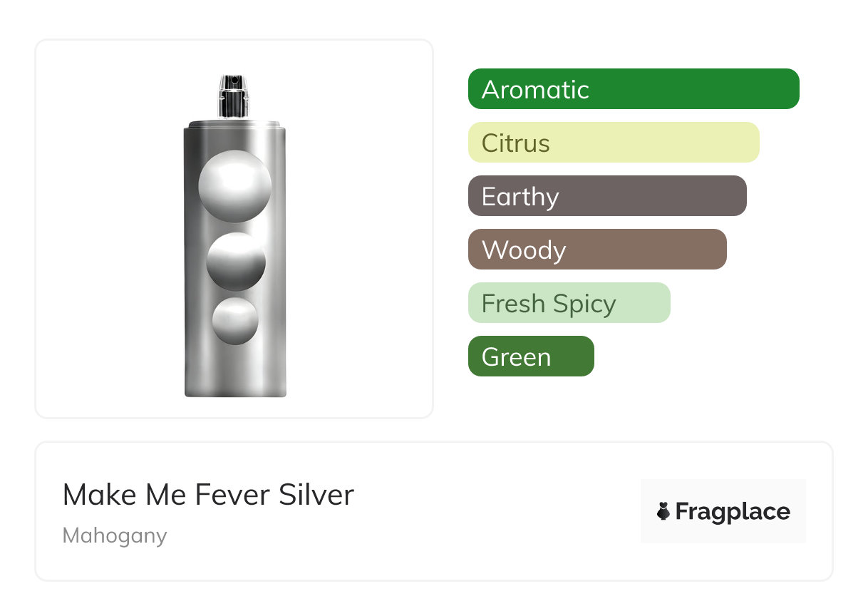Click the Fragplace wordmark text

(733, 512)
